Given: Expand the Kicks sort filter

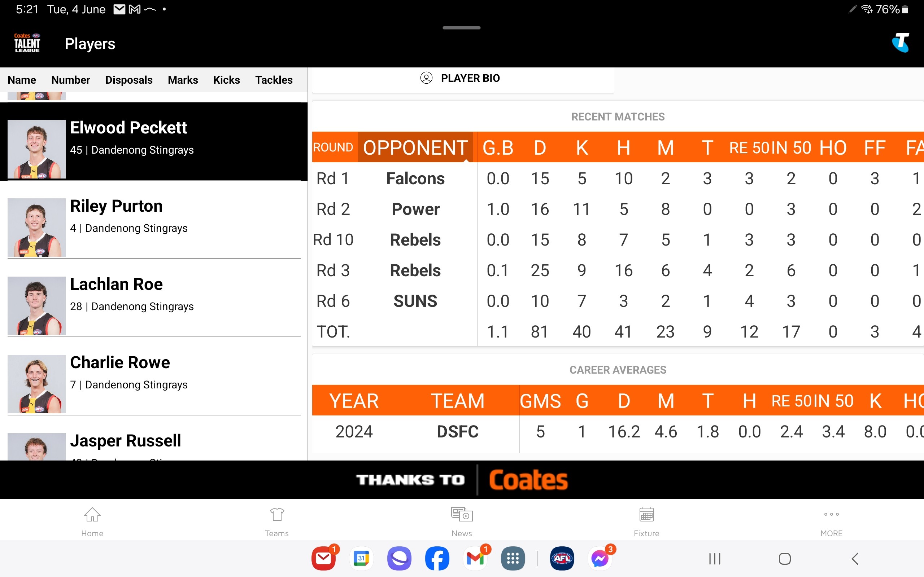Looking at the screenshot, I should coord(226,79).
